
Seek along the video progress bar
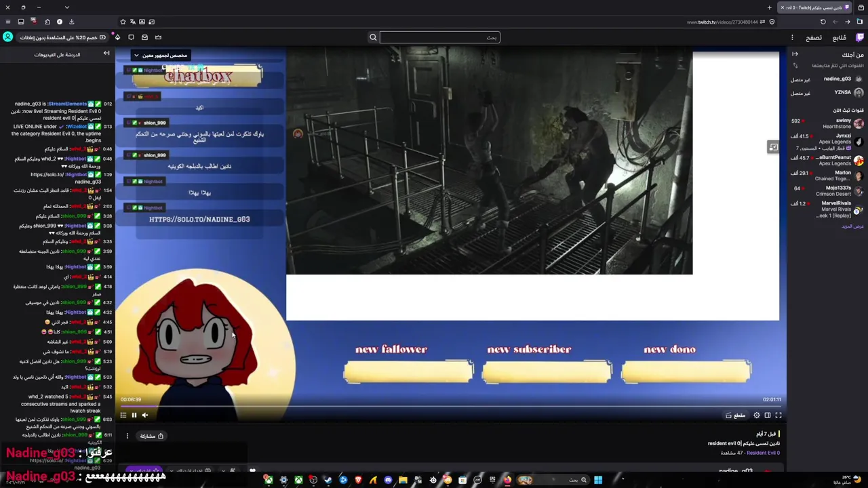point(451,406)
